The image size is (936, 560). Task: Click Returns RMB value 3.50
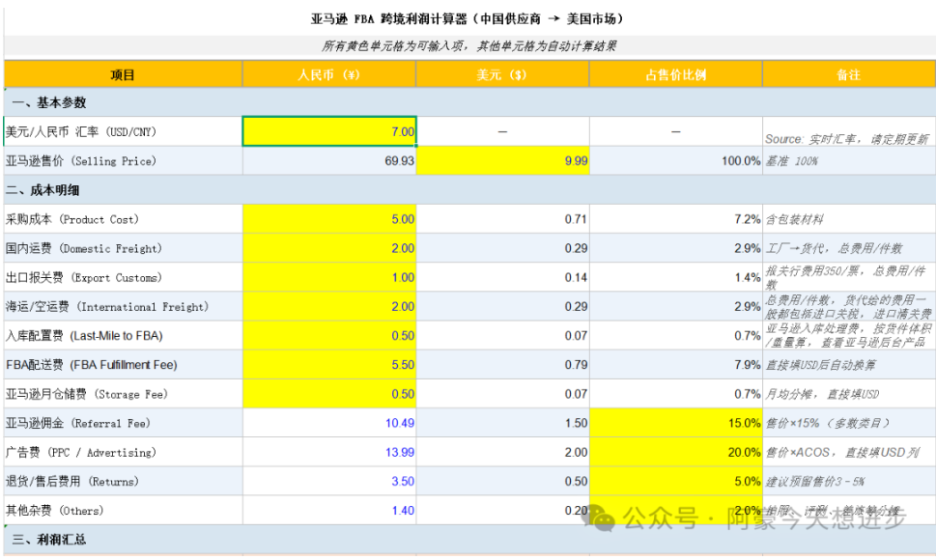pyautogui.click(x=403, y=481)
